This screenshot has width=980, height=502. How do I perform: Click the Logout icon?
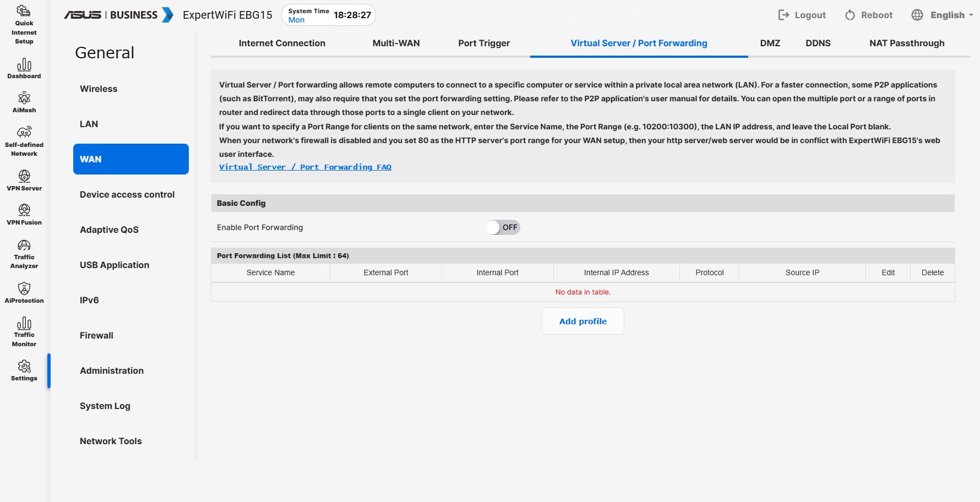pos(783,15)
